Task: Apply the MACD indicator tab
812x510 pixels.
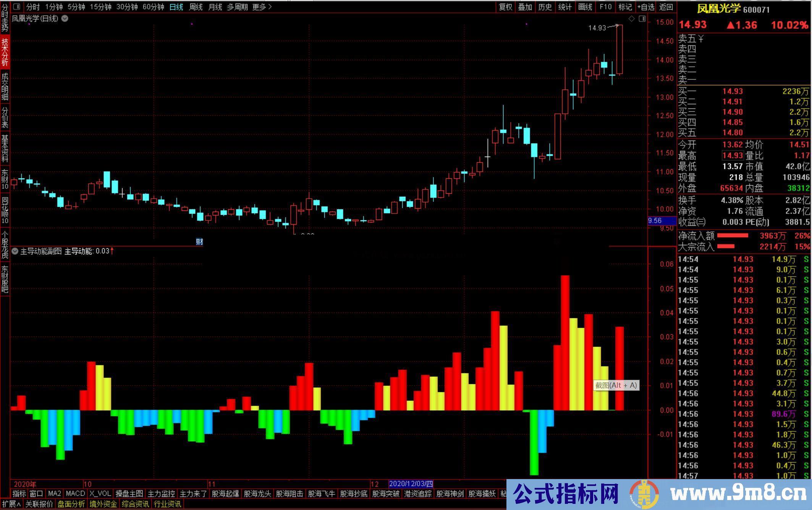Action: (x=75, y=494)
